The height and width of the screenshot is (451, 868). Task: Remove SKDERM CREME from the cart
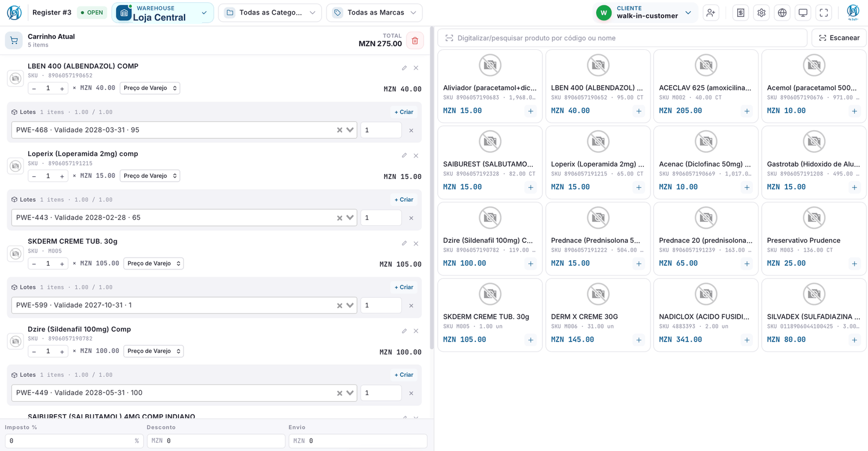[x=416, y=243]
